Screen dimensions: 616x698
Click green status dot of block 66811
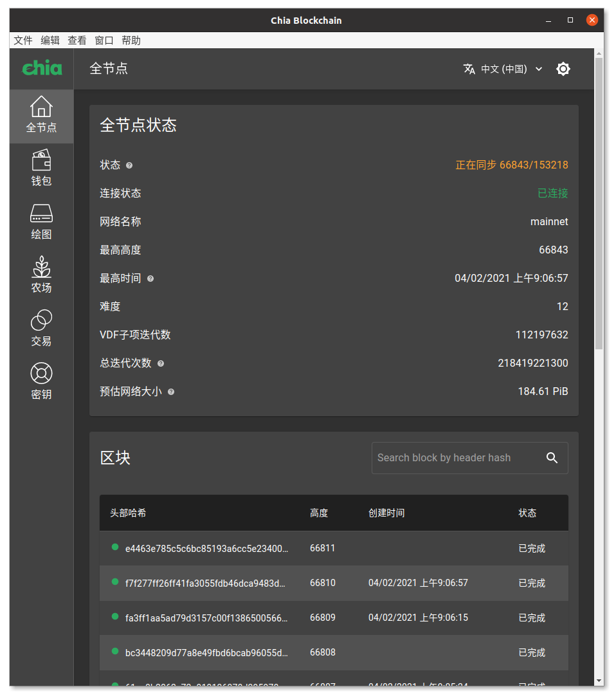click(115, 547)
